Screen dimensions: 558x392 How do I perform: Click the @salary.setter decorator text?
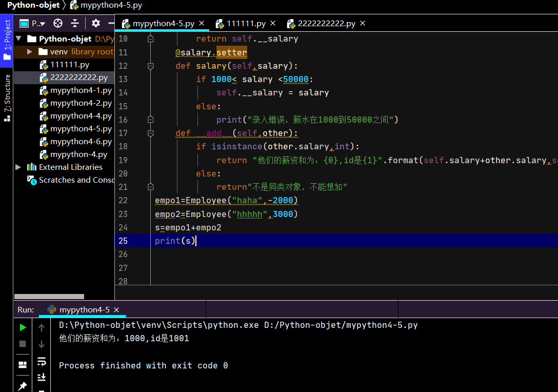point(211,53)
